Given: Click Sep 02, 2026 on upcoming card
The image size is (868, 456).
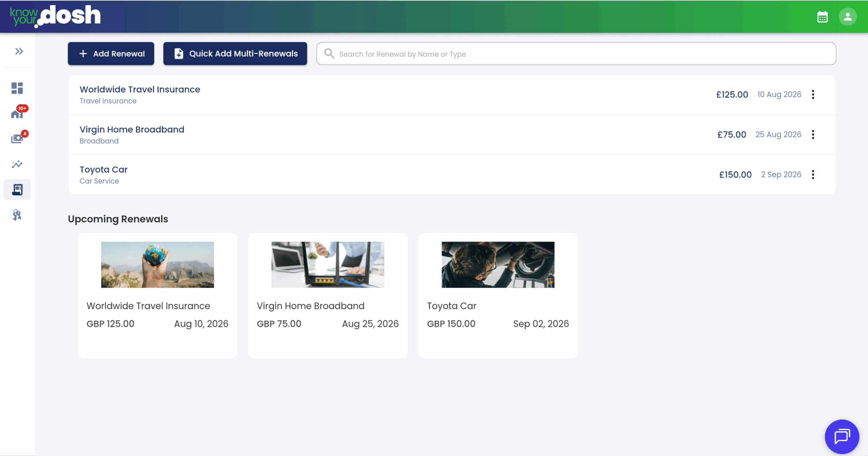Looking at the screenshot, I should tap(541, 324).
